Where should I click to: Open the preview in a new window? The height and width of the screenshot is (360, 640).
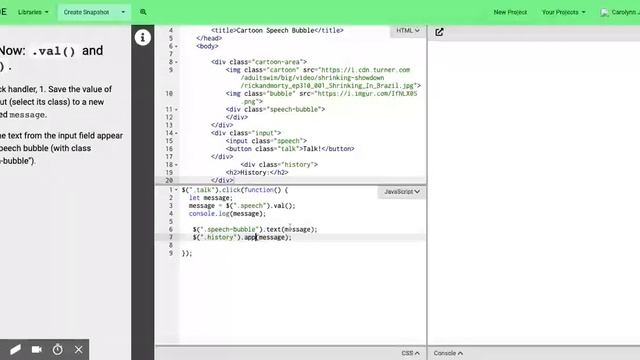pyautogui.click(x=439, y=32)
